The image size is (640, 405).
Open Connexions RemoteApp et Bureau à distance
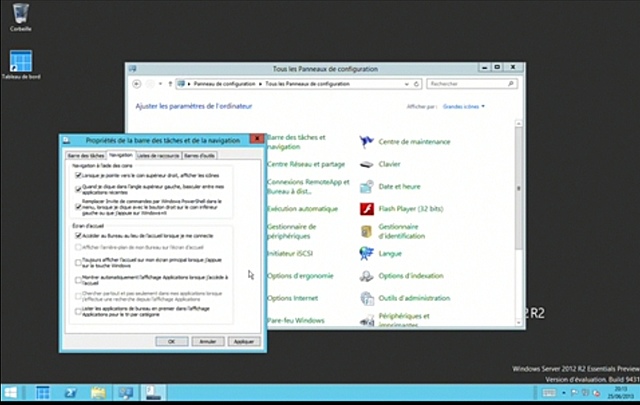coord(308,187)
